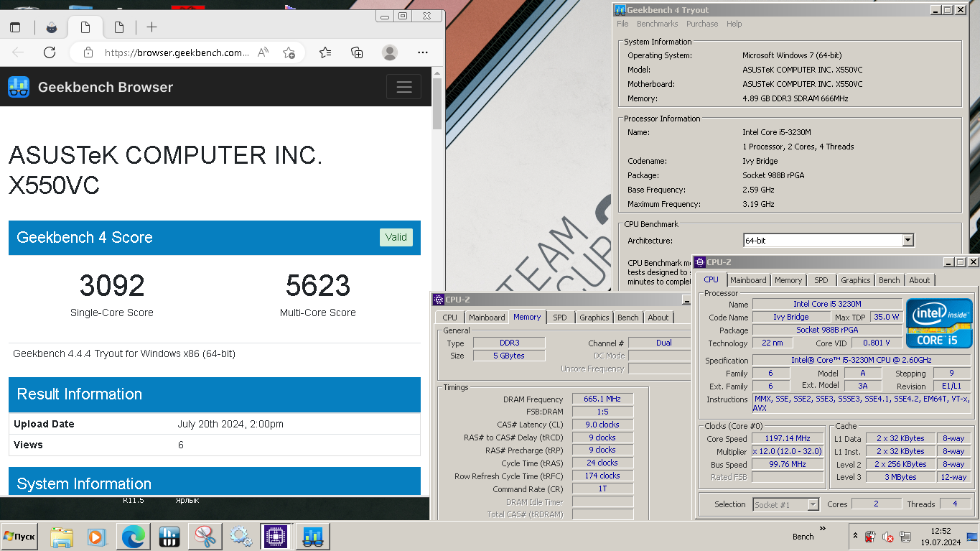Start Read Aloud from the address bar icon
Screen dimensions: 980x551
[263, 52]
